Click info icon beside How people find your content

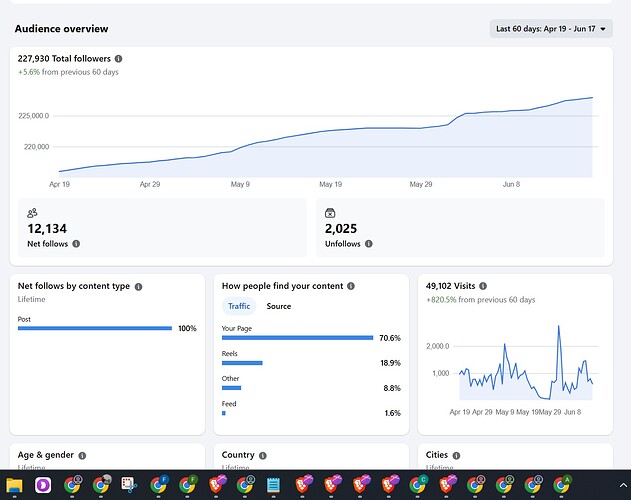point(351,286)
